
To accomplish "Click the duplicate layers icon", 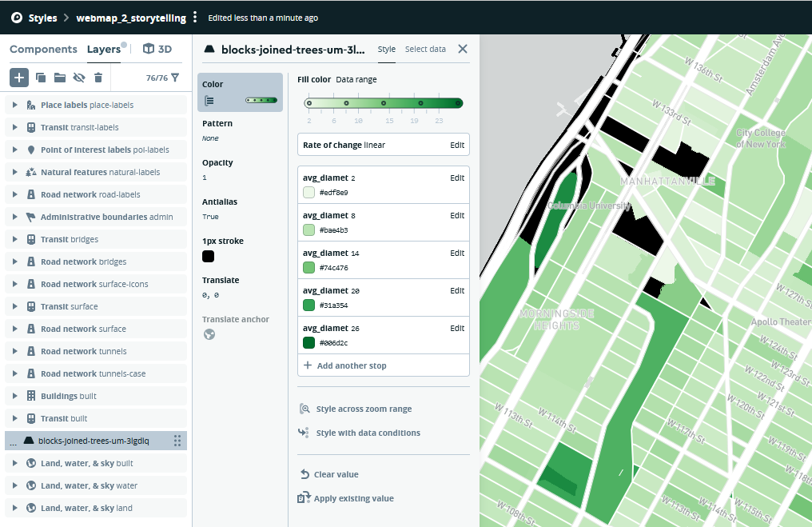I will (x=41, y=78).
